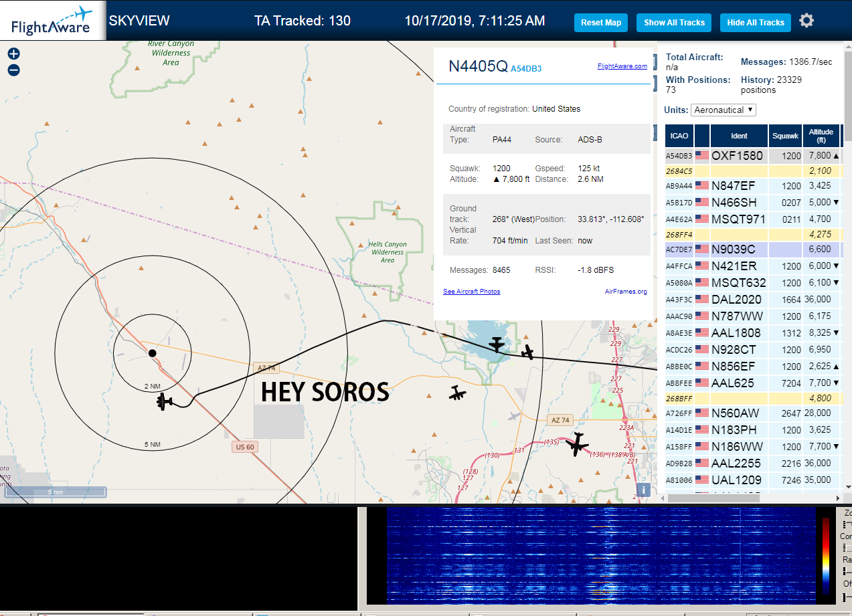Sort table by ICAO column header
The image size is (852, 616).
(679, 136)
